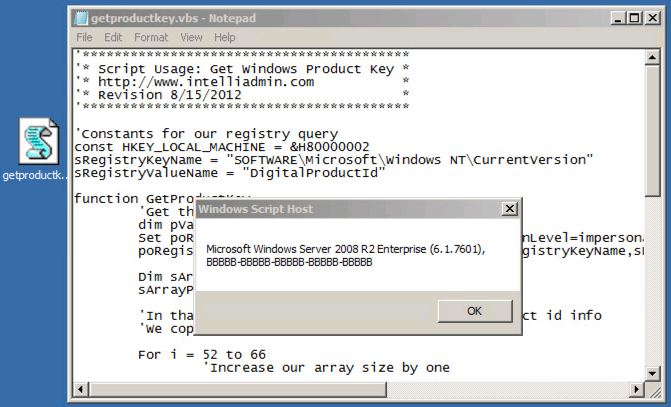Open the View menu in Notepad

(x=191, y=37)
